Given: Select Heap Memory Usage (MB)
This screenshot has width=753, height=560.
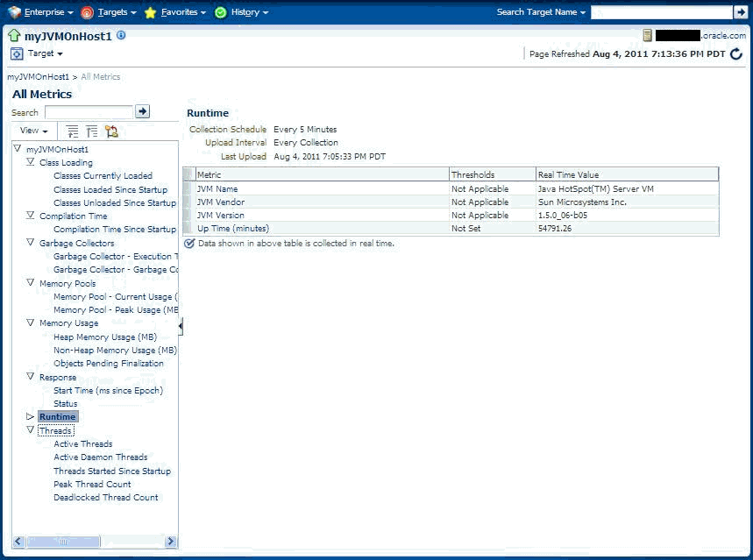Looking at the screenshot, I should coord(105,337).
